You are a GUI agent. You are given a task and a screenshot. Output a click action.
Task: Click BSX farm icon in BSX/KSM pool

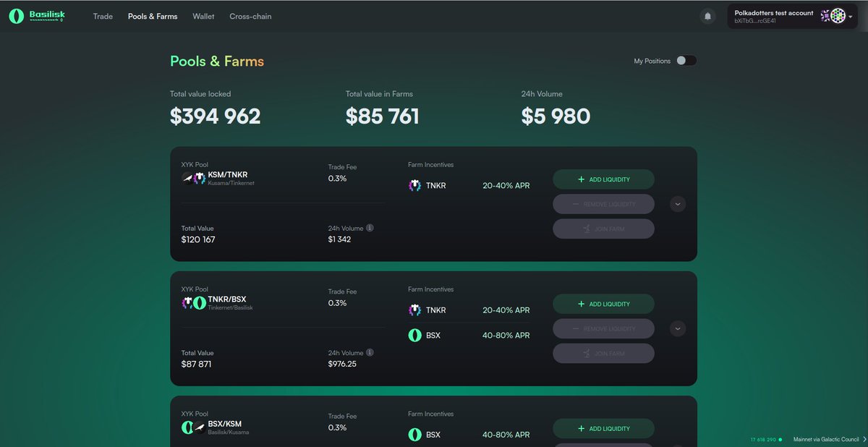click(x=415, y=435)
